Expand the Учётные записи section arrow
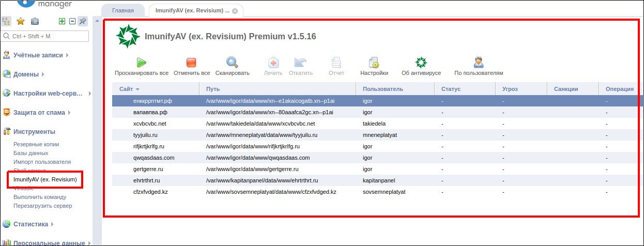 click(x=67, y=55)
